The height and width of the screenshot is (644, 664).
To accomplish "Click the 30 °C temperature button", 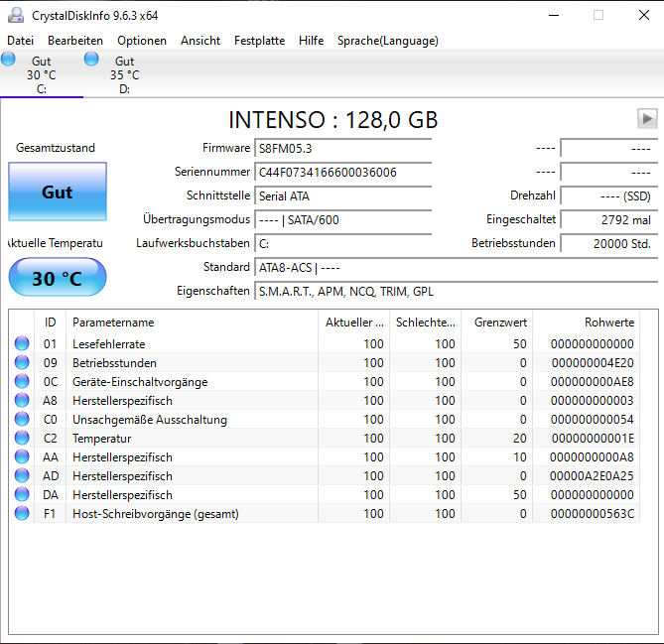I will (58, 277).
